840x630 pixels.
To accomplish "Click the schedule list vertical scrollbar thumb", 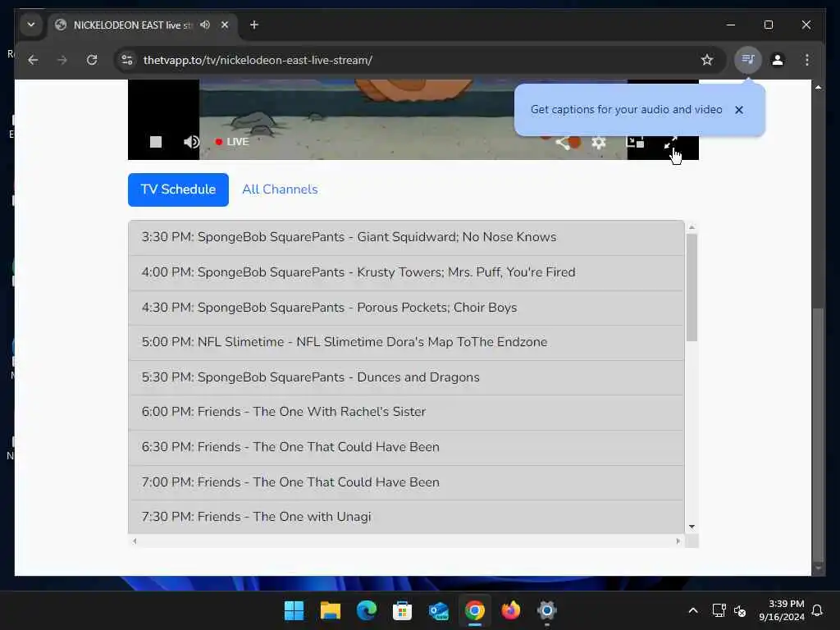I will point(692,287).
